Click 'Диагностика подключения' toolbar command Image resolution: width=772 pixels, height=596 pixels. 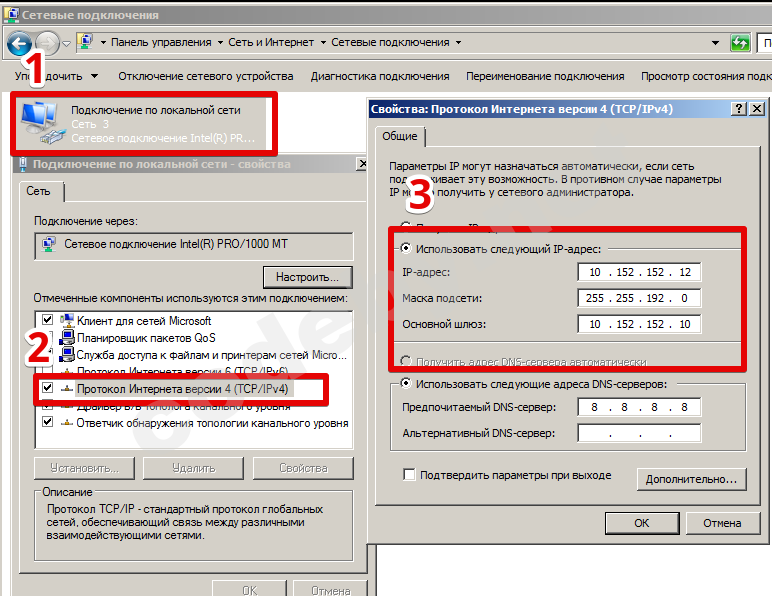pos(380,76)
